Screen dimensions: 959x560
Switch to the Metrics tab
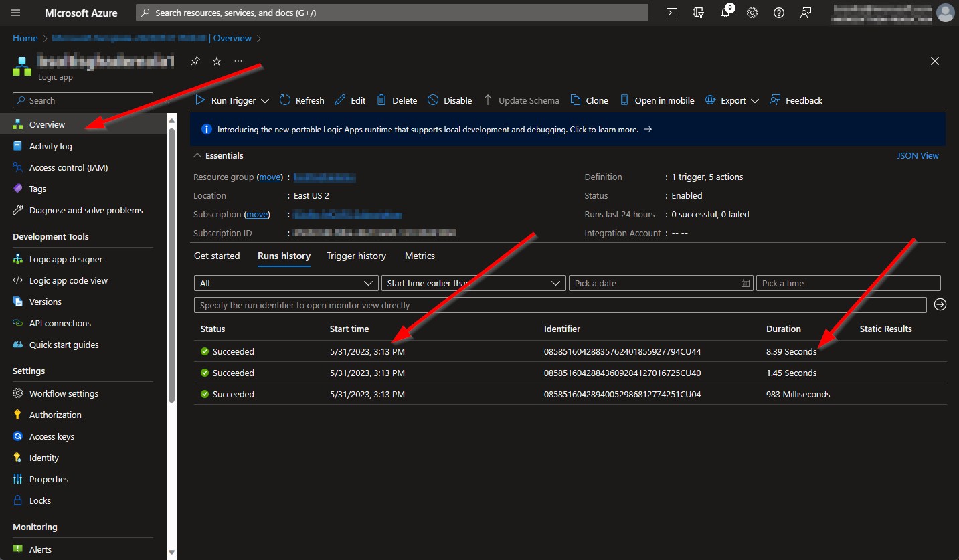click(420, 256)
